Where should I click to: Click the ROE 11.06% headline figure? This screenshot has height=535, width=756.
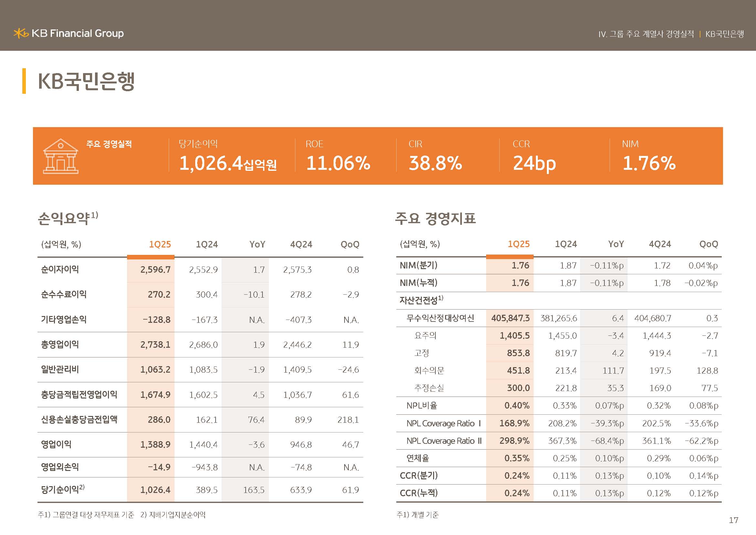pyautogui.click(x=338, y=163)
